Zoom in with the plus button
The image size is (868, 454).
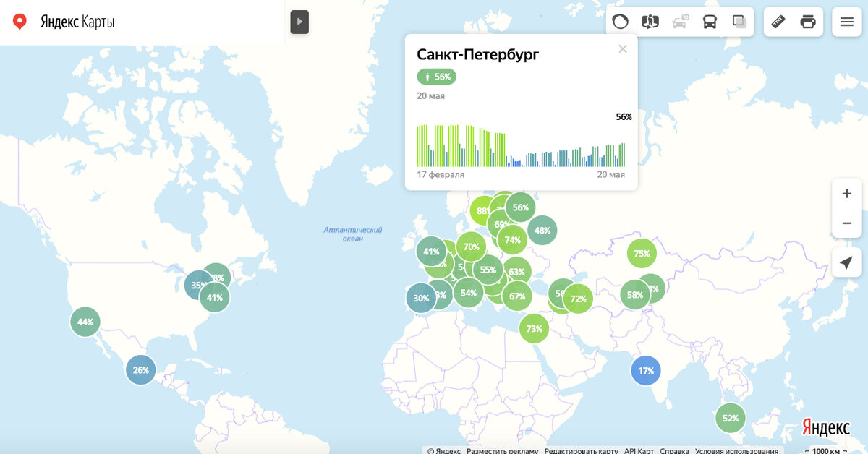(847, 194)
